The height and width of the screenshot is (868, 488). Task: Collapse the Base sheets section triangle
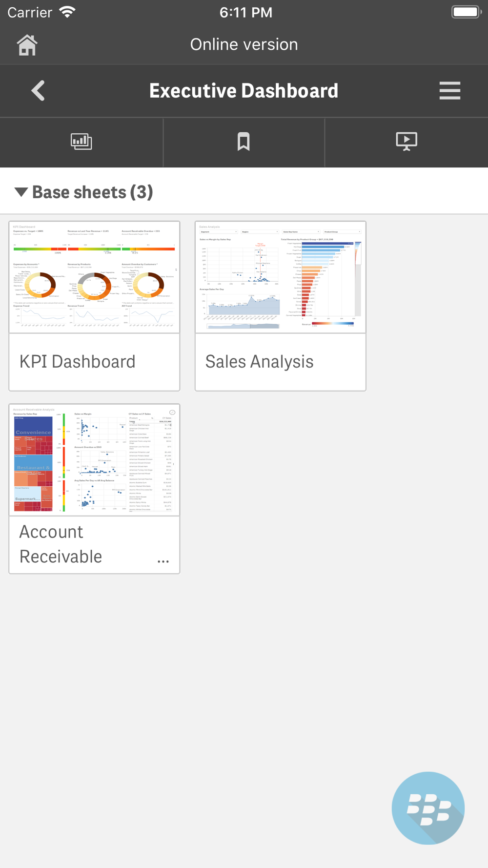point(21,192)
